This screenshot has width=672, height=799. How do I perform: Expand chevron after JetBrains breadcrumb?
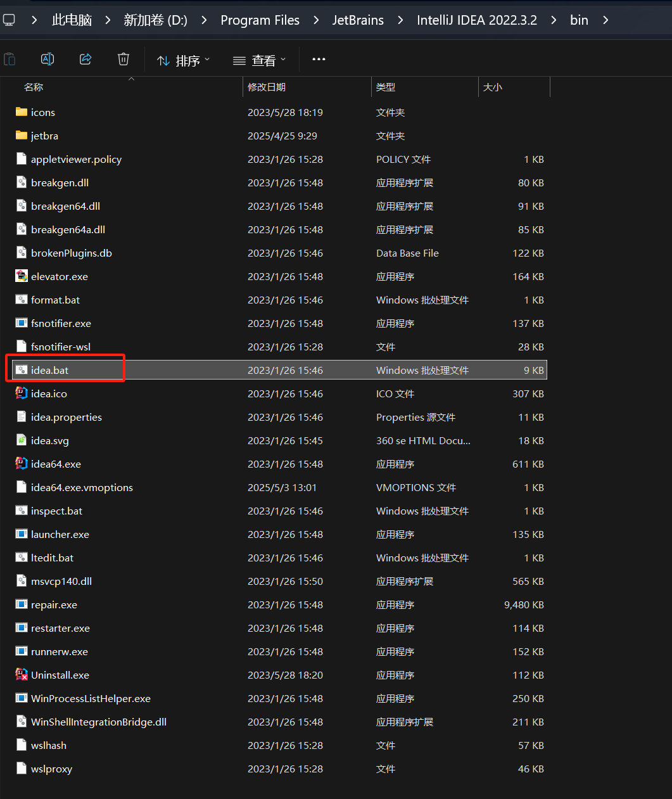pos(400,20)
